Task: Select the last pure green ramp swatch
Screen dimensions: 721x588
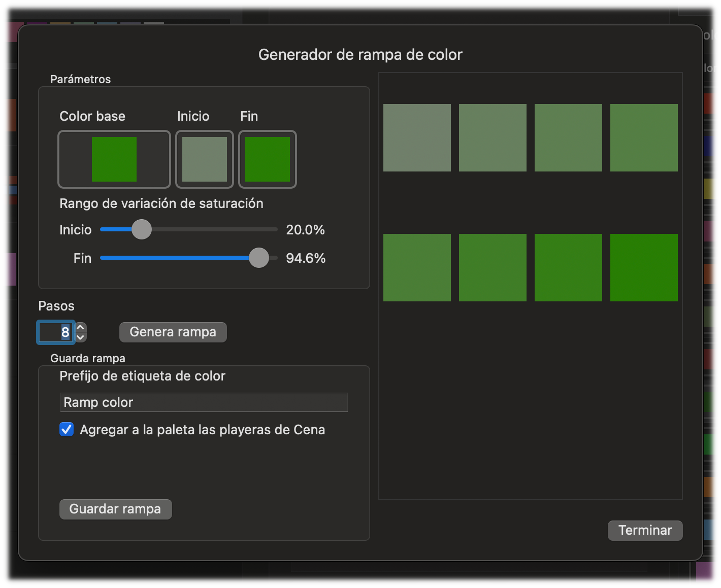Action: tap(644, 267)
